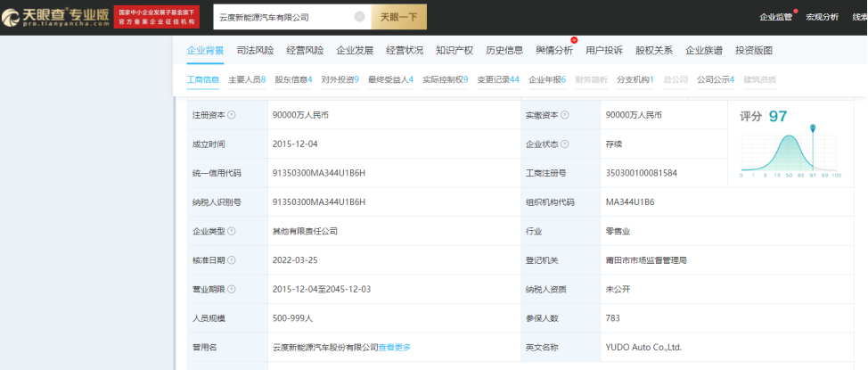
Task: Select the 股东信息 4 sub-tab
Action: click(293, 79)
